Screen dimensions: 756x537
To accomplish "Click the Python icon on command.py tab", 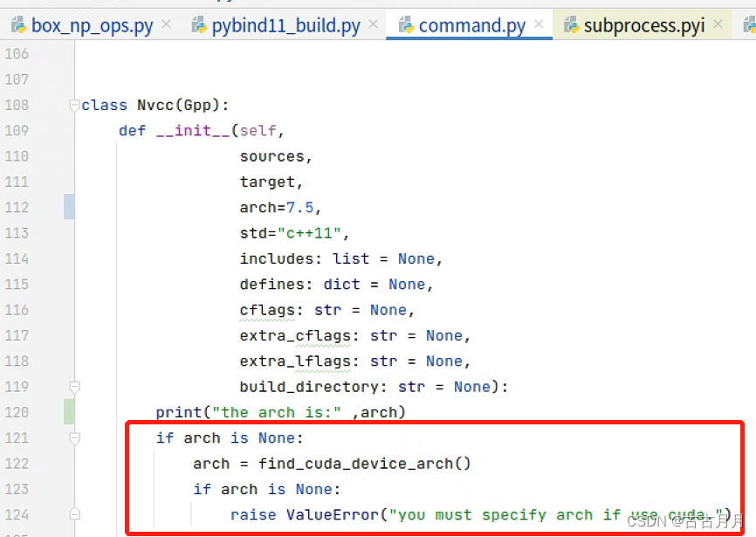I will [406, 25].
